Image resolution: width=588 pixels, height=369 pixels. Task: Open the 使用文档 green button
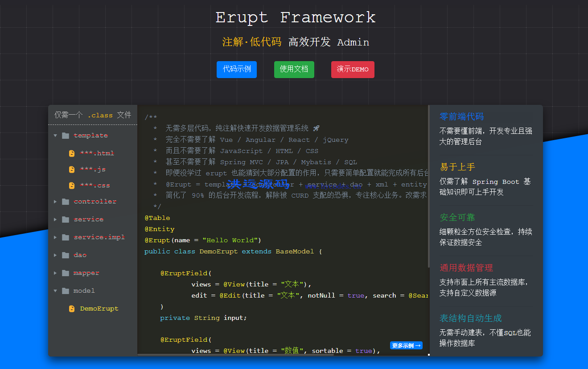tap(294, 70)
